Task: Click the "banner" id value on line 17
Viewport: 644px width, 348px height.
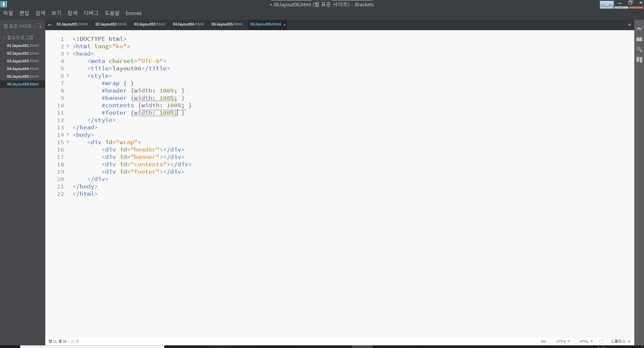Action: click(145, 157)
